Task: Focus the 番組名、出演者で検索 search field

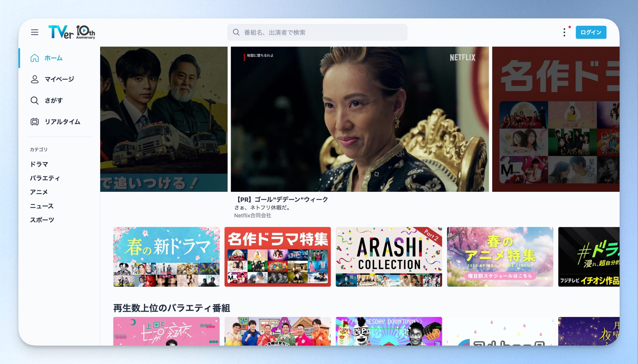Action: tap(317, 32)
